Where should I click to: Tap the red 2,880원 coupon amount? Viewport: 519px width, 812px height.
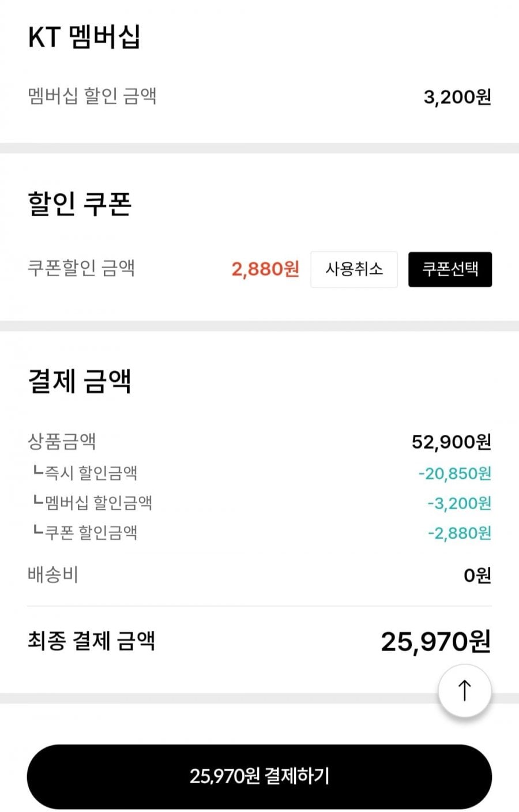[x=265, y=269]
